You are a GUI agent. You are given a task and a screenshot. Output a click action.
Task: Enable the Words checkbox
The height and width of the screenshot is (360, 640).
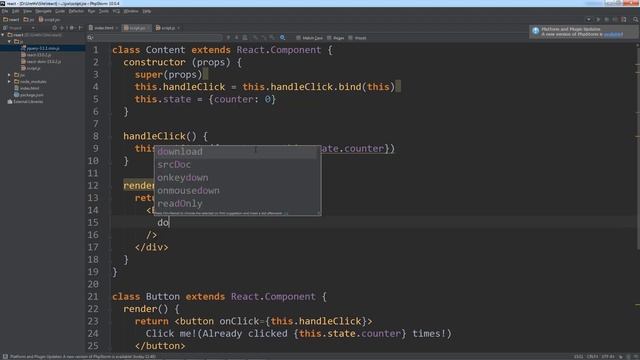tap(350, 38)
